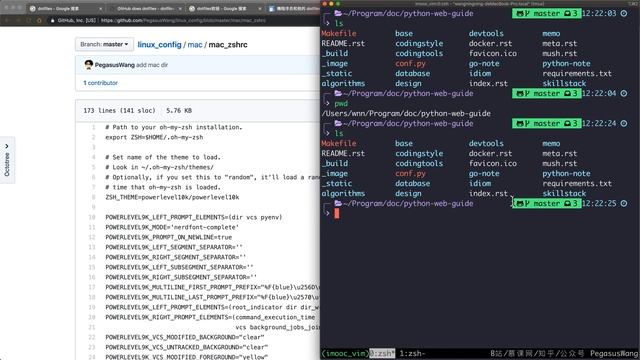Click the PegasusWang author link
The image size is (640, 360).
[114, 65]
